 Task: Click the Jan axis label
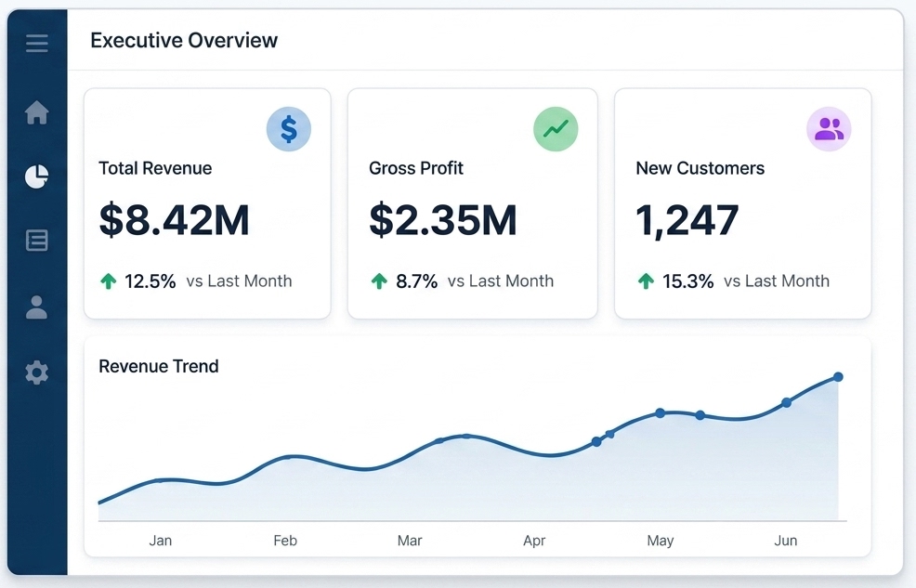[160, 541]
